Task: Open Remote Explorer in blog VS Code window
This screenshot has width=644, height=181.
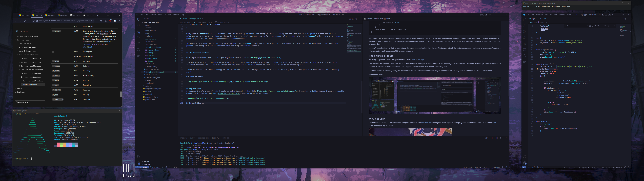Action: pos(138,50)
